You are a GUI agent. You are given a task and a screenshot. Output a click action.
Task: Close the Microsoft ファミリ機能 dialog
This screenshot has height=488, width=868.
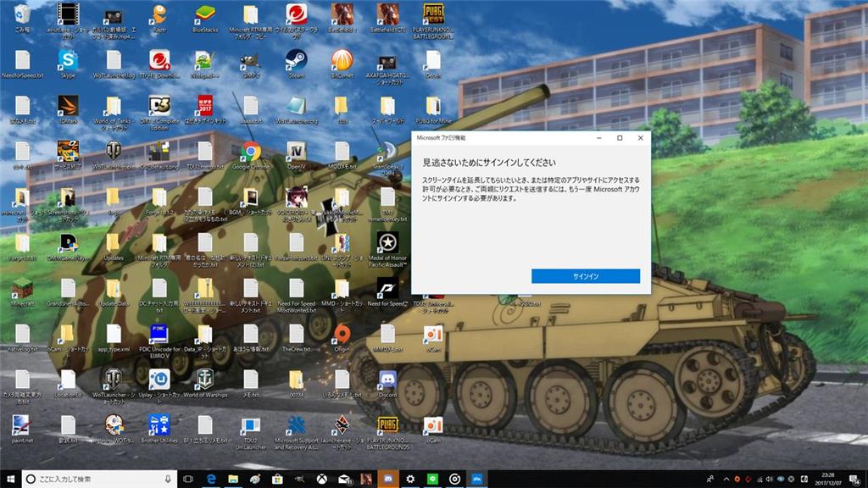click(641, 138)
